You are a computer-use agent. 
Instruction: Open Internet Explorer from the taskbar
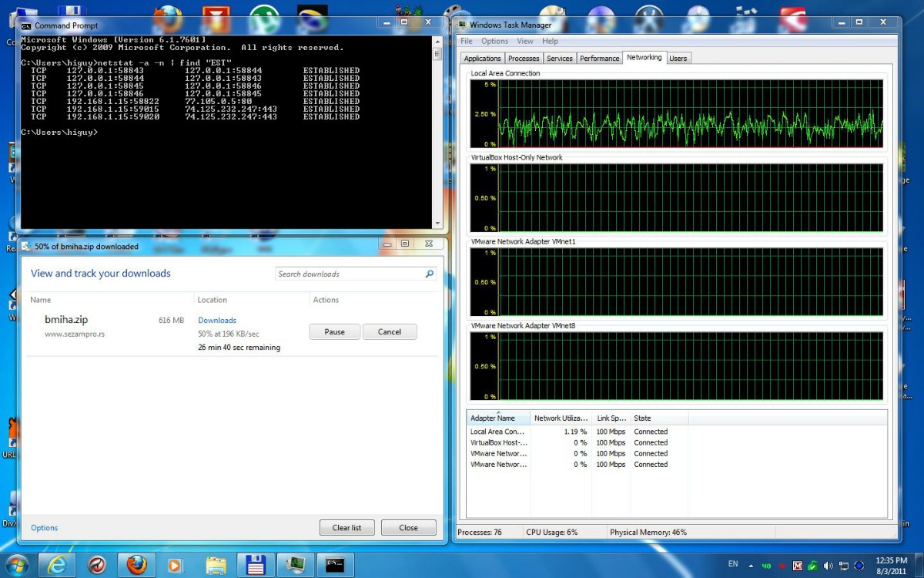tap(58, 564)
